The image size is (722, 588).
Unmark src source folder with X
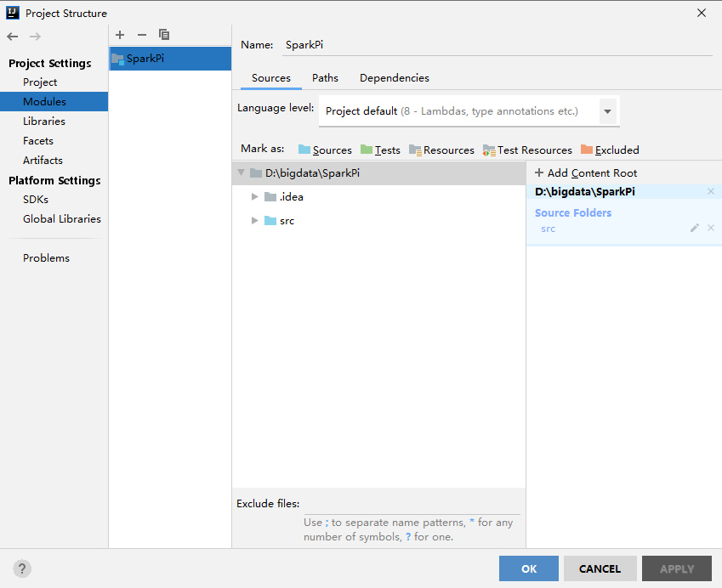click(710, 228)
